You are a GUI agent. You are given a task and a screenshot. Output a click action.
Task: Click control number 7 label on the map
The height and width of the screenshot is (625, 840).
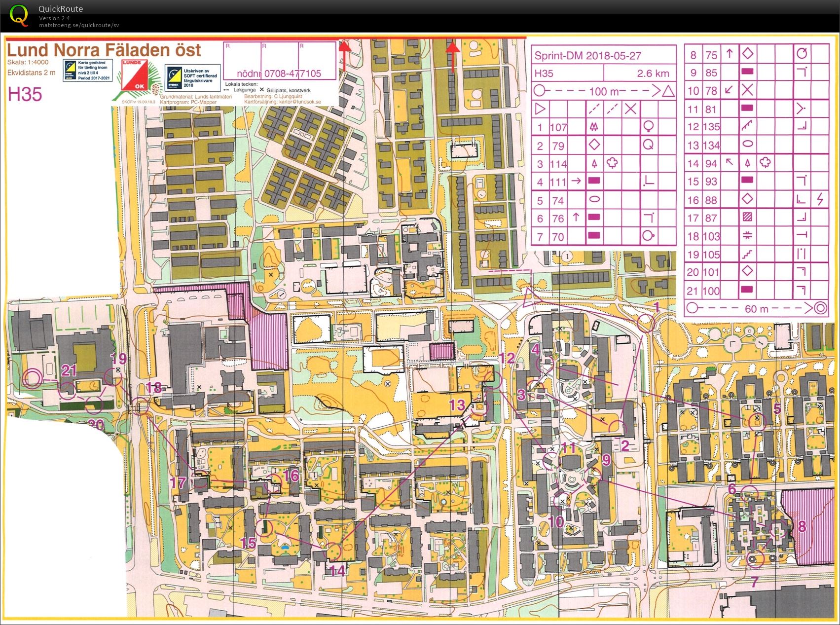[x=755, y=582]
